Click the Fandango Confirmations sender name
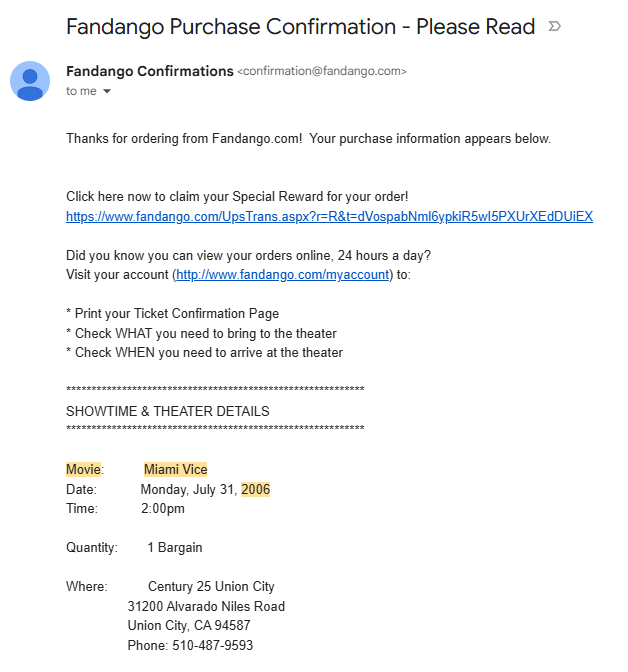 (150, 71)
